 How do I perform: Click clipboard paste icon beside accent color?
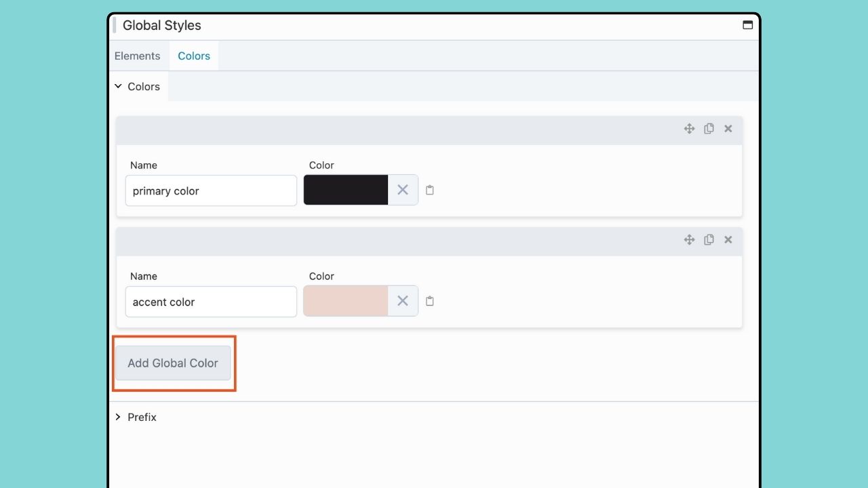pos(430,302)
